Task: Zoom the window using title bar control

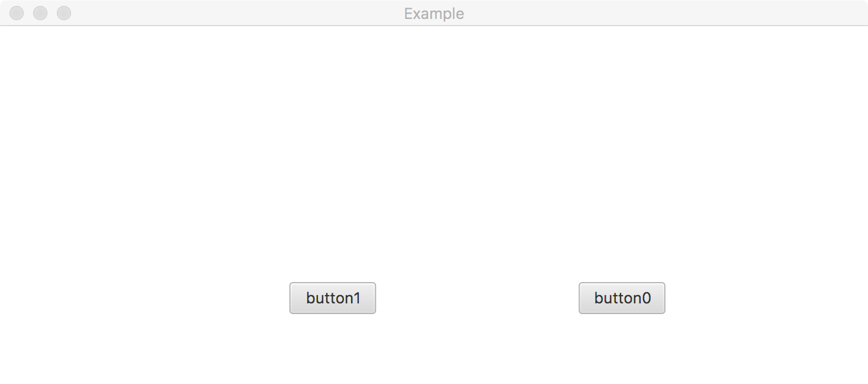Action: coord(64,13)
